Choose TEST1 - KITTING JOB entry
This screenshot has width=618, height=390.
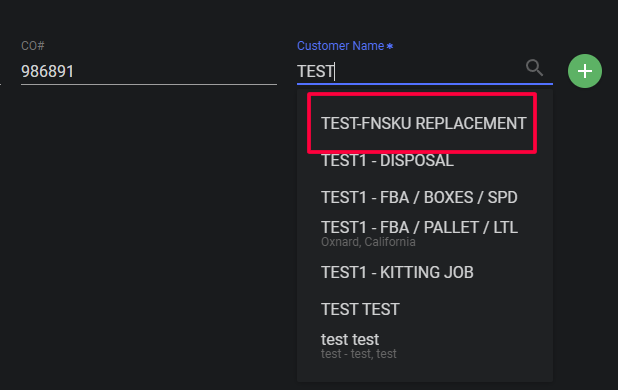click(425, 272)
